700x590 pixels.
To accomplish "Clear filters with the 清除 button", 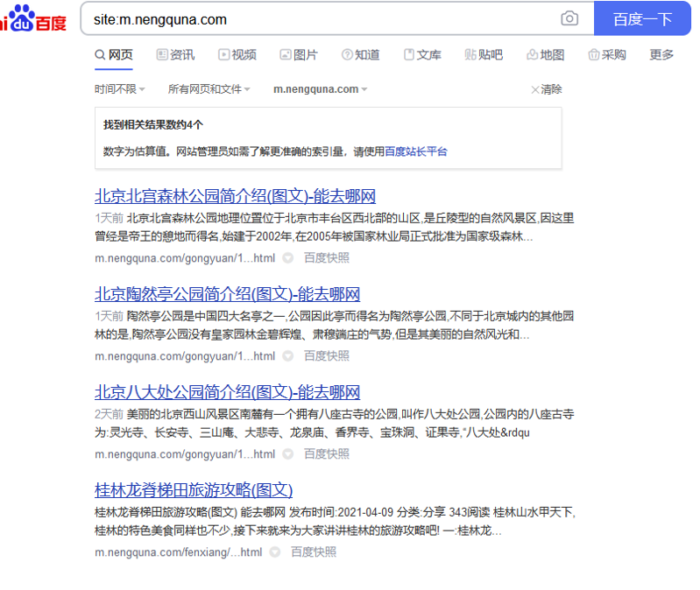I will (x=547, y=89).
